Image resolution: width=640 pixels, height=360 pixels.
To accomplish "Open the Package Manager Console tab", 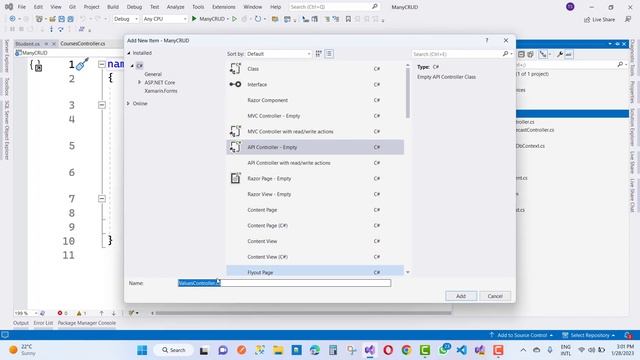I will point(87,323).
